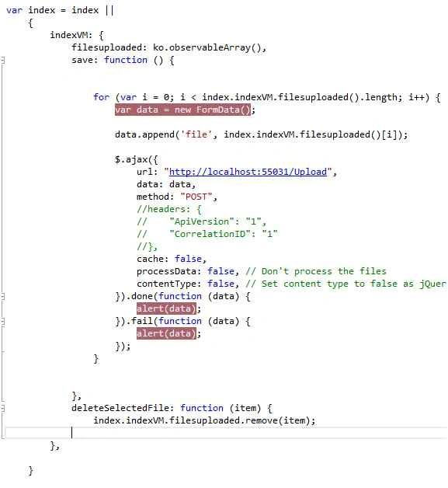Click the 'indexVM: {' line
Viewport: 448px width, 488px height.
(77, 35)
